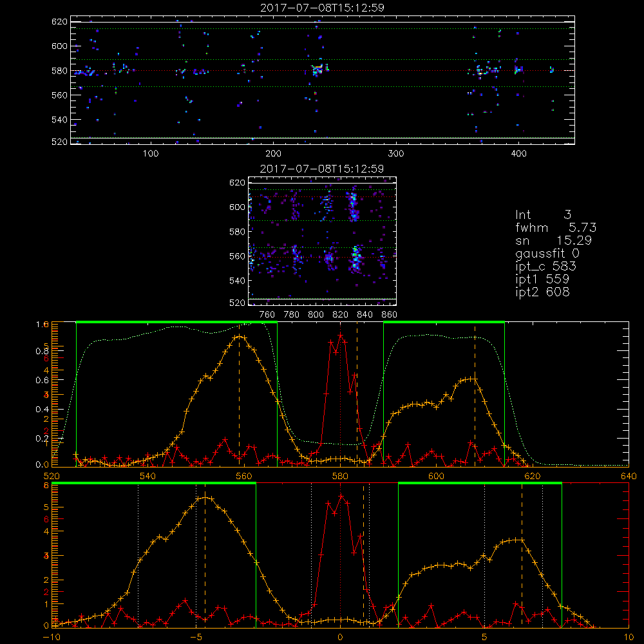Click the x-axis label 760 on middle plot
This screenshot has height=644, width=644.
(267, 315)
